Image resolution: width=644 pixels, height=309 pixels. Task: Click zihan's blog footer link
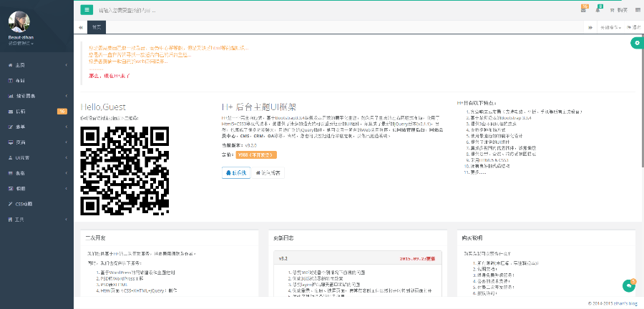coord(624,303)
